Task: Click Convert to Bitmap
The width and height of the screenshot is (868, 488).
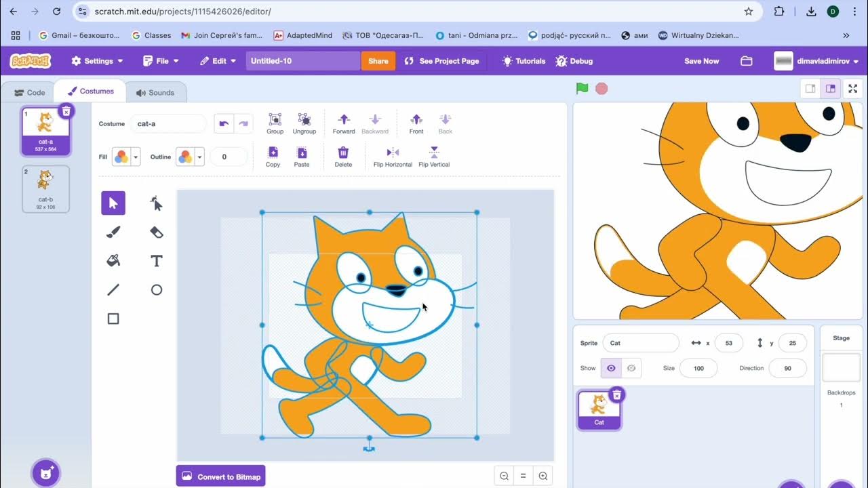Action: click(x=221, y=476)
